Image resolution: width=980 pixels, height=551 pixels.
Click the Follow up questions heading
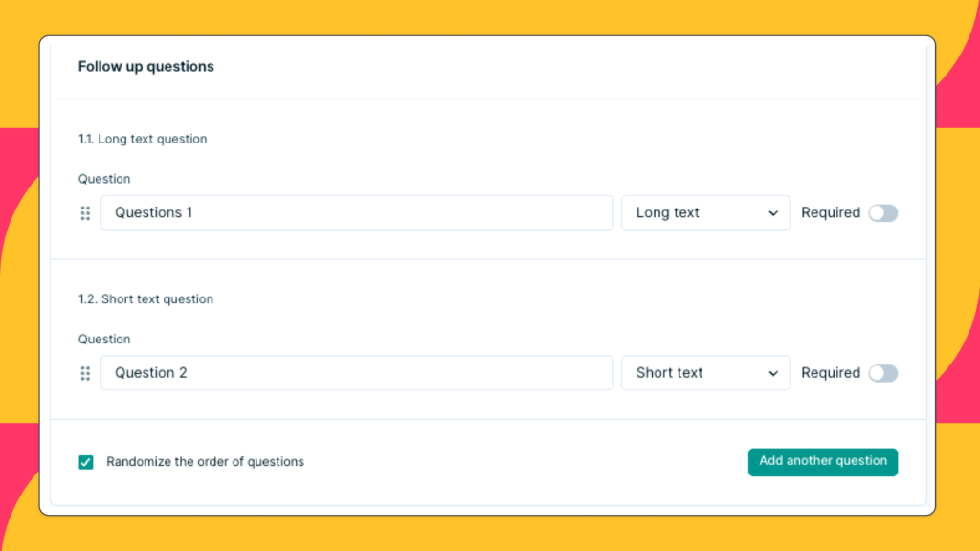[145, 66]
